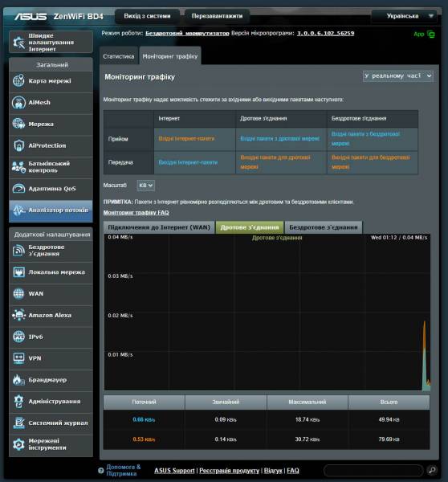
Task: Click the Загальний section header
Action: (51, 65)
